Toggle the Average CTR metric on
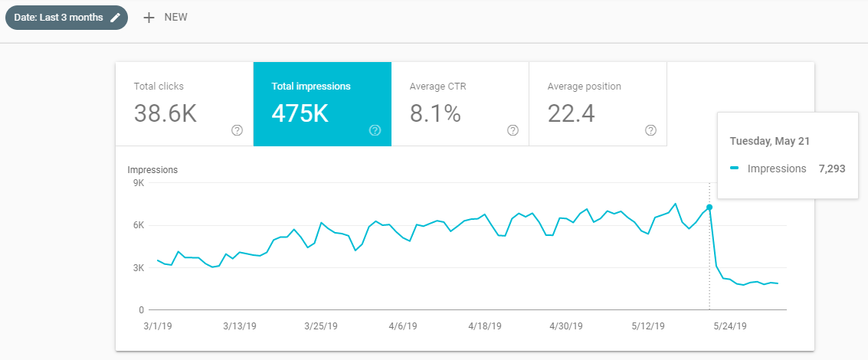Image resolution: width=868 pixels, height=360 pixels. pos(460,104)
